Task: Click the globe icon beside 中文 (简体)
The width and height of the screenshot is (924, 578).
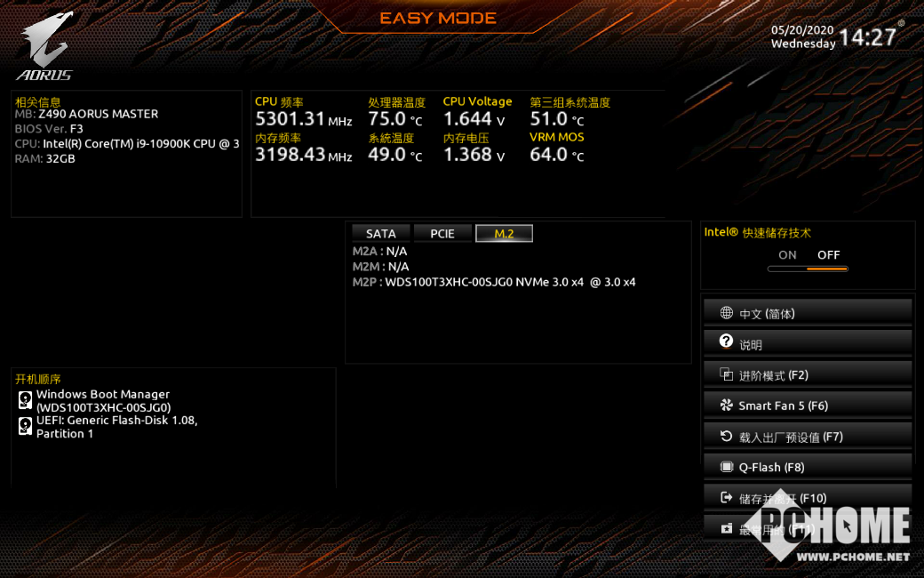Action: click(x=727, y=313)
